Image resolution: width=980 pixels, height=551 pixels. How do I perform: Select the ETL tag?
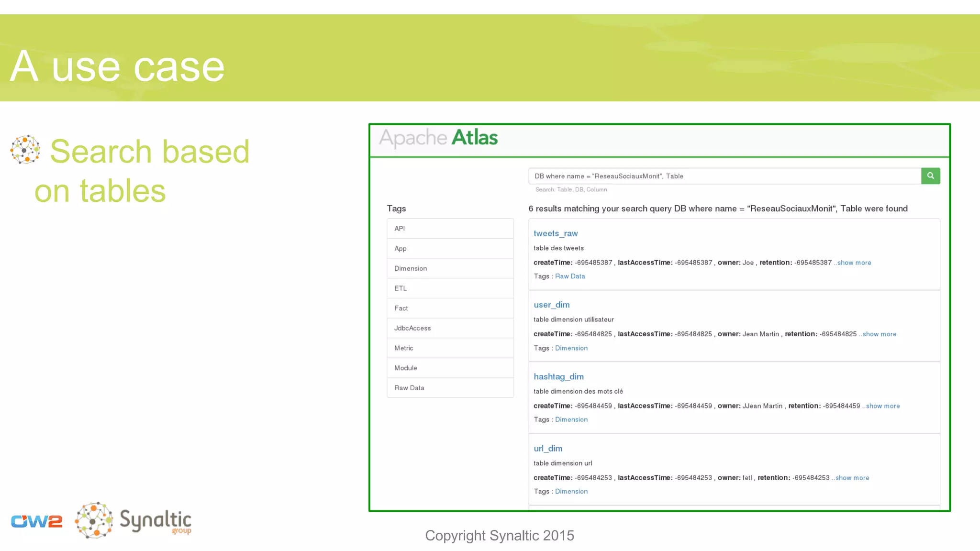pos(450,288)
